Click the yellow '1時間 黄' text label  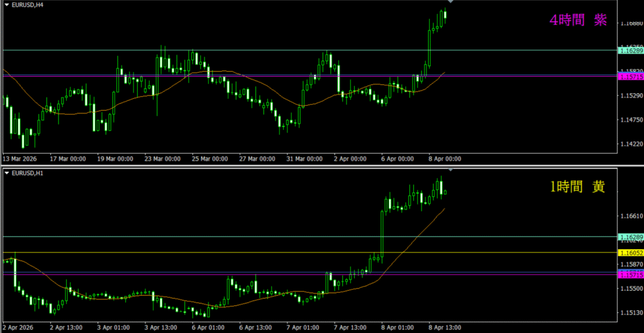(577, 187)
